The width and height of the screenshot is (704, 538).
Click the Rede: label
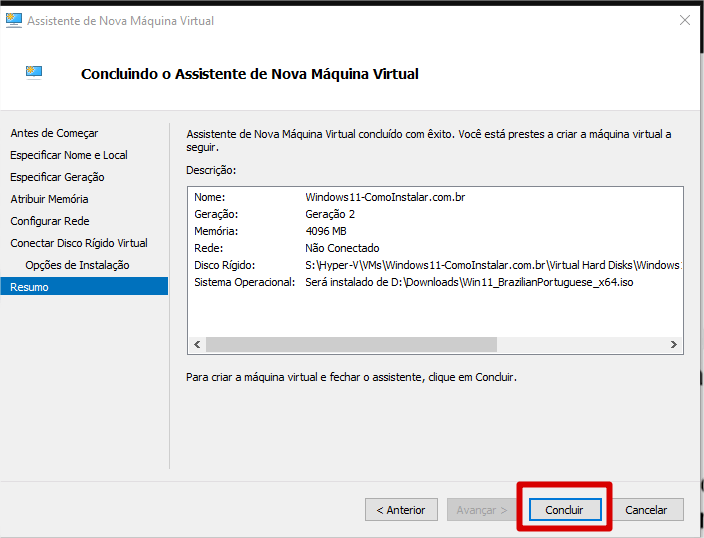[x=208, y=248]
